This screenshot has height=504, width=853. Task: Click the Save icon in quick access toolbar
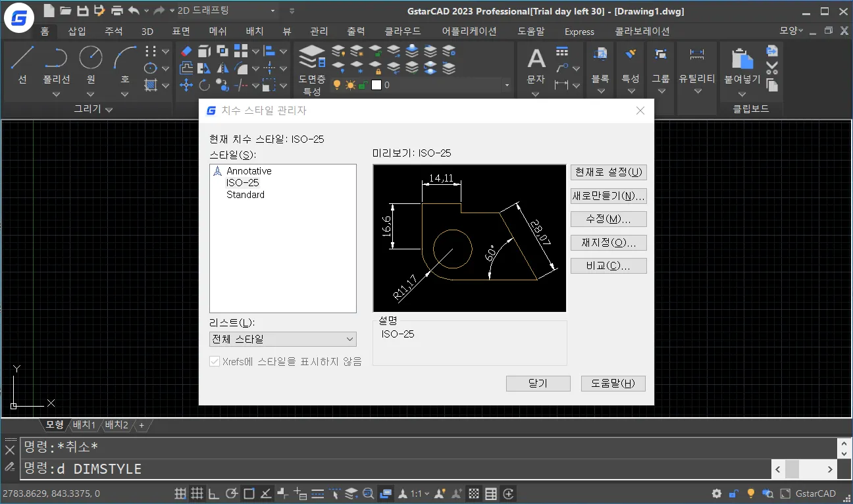click(82, 11)
